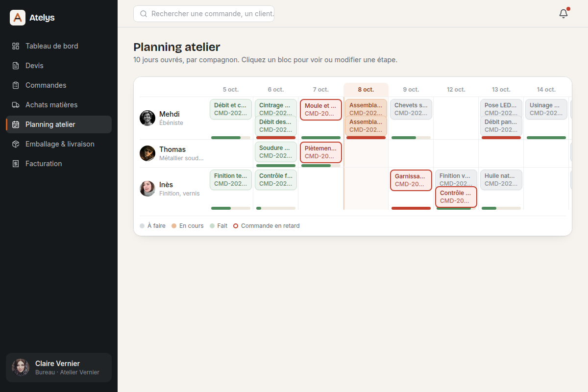
Task: Open the "Débit des..." block
Action: 276,126
